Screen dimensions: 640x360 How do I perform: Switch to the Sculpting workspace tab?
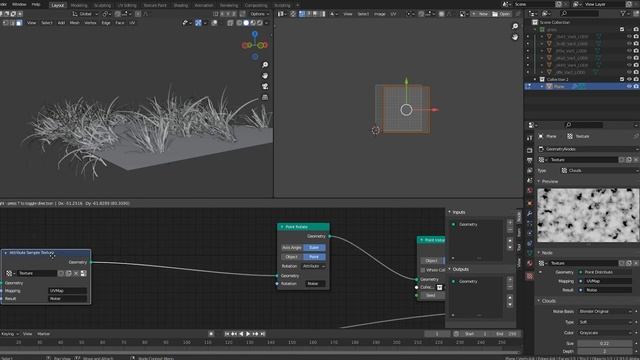point(102,5)
